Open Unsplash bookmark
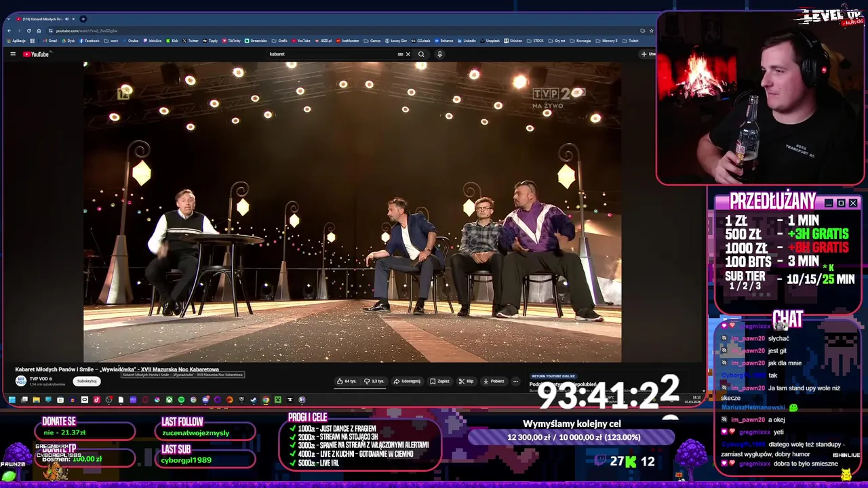The height and width of the screenshot is (488, 868). [490, 41]
